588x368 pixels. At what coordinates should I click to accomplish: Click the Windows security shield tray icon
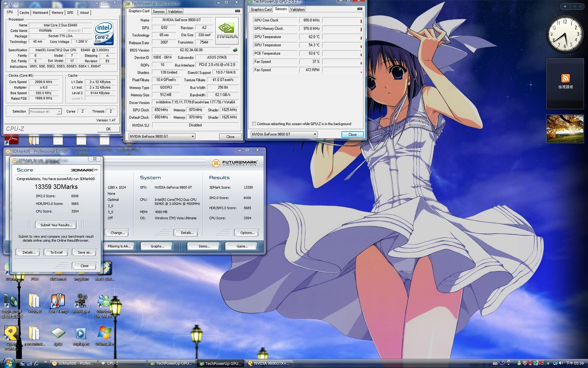tap(525, 363)
